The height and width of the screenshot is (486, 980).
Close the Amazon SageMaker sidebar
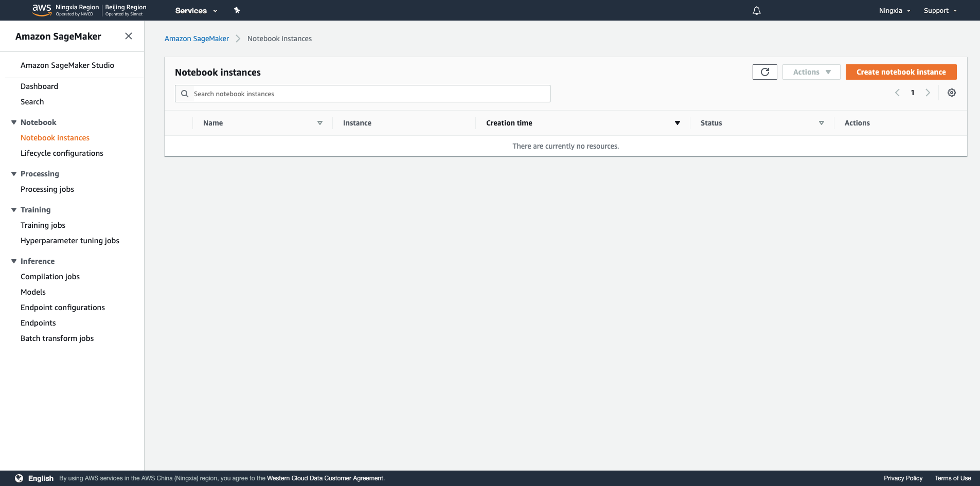(129, 36)
